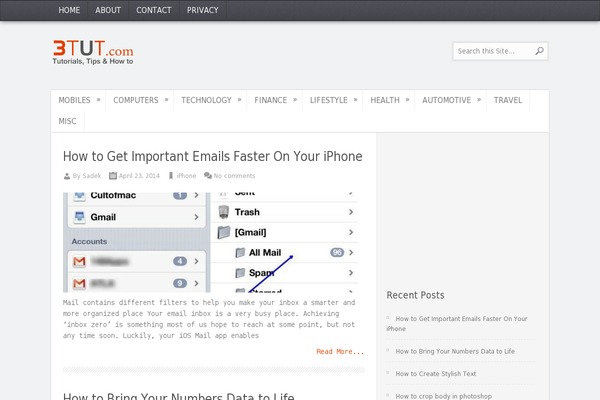This screenshot has width=600, height=400.
Task: Open recent post about important emails on iPhone
Action: click(x=457, y=323)
